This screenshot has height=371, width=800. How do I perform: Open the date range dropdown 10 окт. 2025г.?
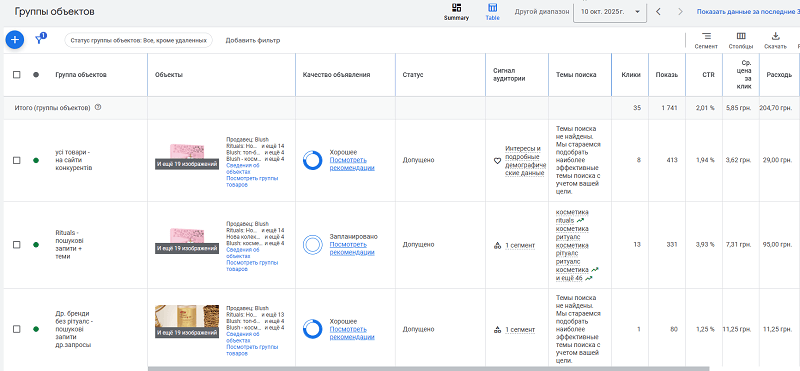click(610, 12)
